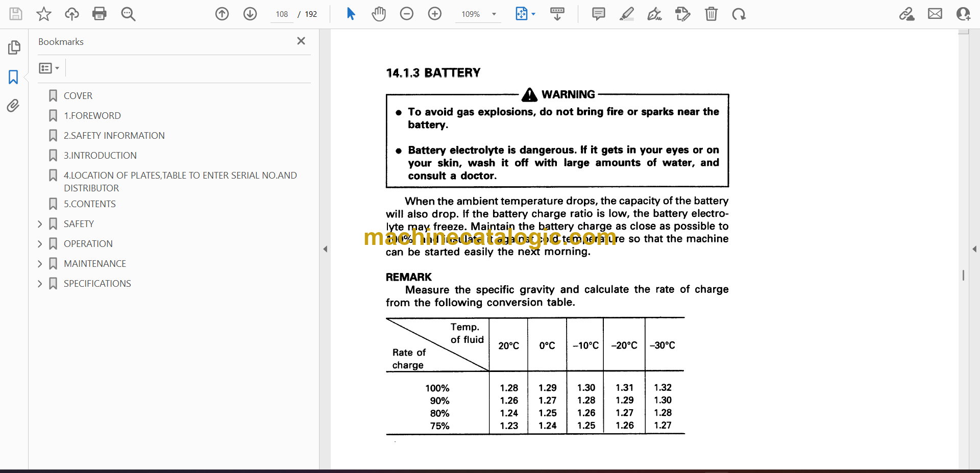Go to next page arrow
980x473 pixels.
[250, 14]
